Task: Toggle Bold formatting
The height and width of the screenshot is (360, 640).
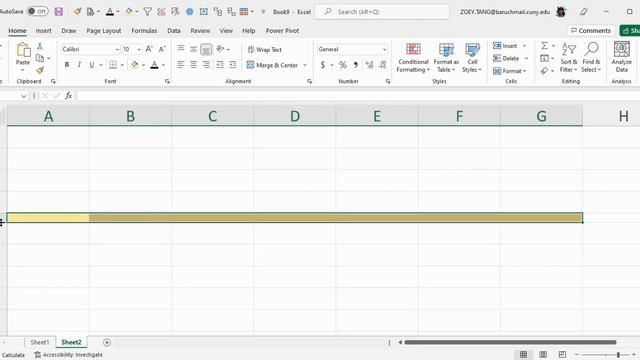Action: [67, 65]
